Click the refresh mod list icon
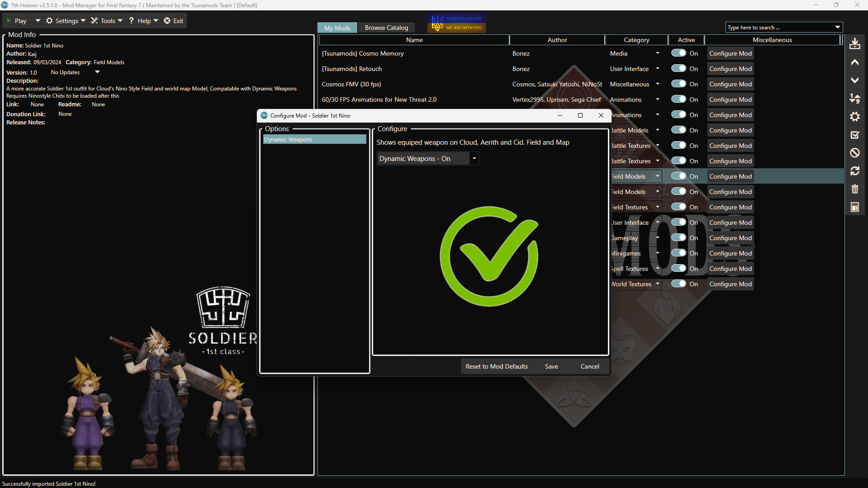The width and height of the screenshot is (868, 488). 854,171
